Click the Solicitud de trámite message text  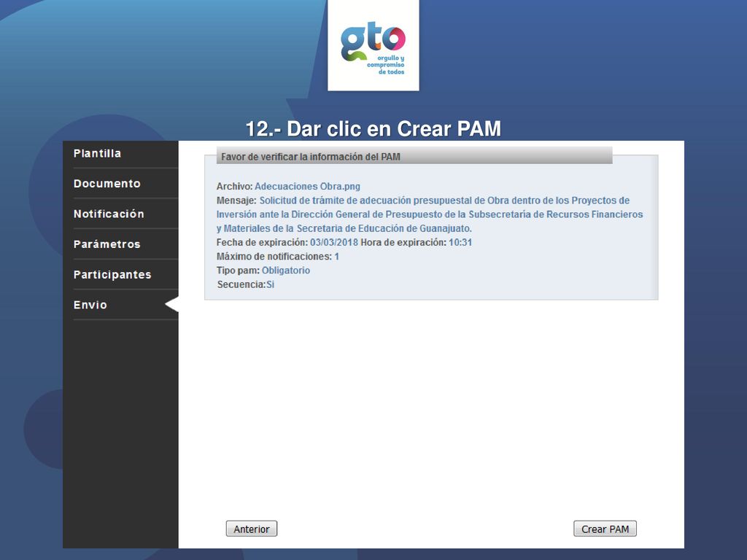coord(430,214)
